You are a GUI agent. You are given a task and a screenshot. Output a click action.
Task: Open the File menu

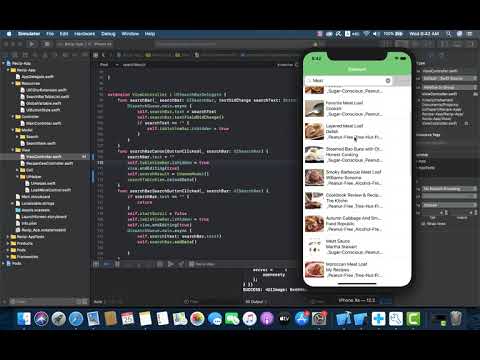tap(50, 34)
